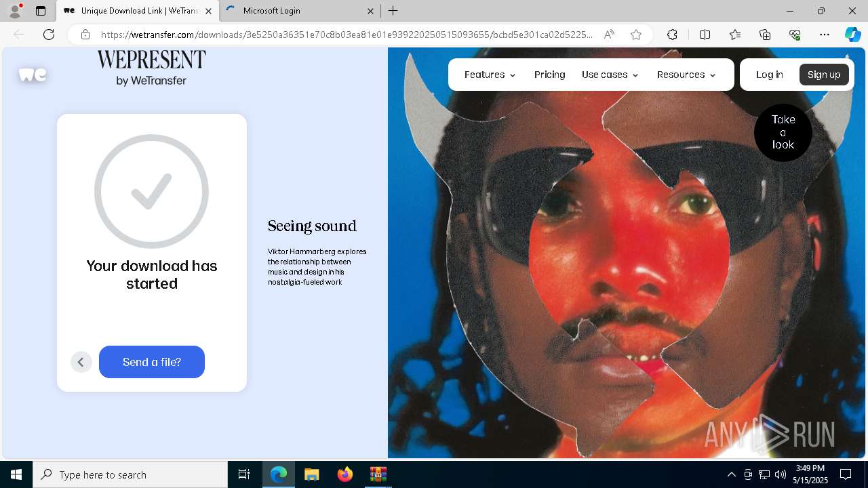
Task: Open WinRAR from taskbar
Action: pos(378,474)
